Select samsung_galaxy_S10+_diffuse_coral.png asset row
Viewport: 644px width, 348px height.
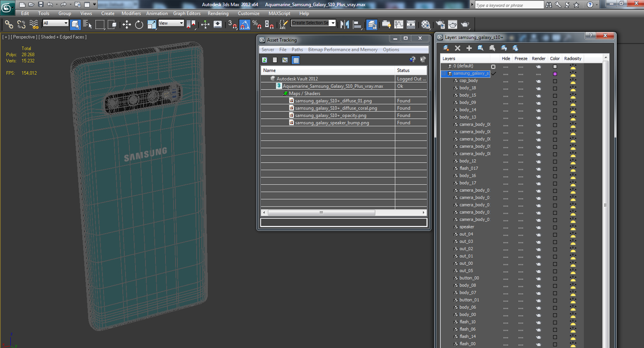(336, 108)
